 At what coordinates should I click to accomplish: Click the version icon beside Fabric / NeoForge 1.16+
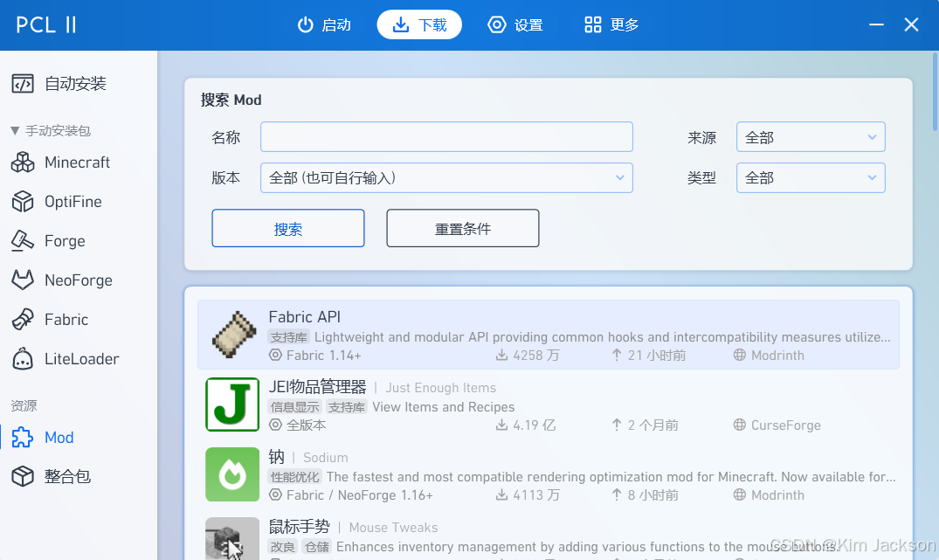tap(275, 495)
